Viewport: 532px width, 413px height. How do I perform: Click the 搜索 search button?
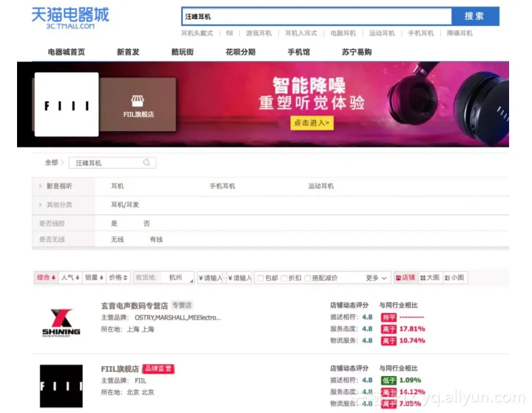click(x=475, y=16)
